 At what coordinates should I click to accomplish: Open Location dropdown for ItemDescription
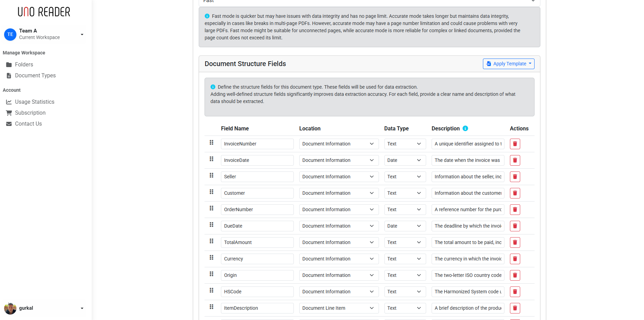[339, 308]
